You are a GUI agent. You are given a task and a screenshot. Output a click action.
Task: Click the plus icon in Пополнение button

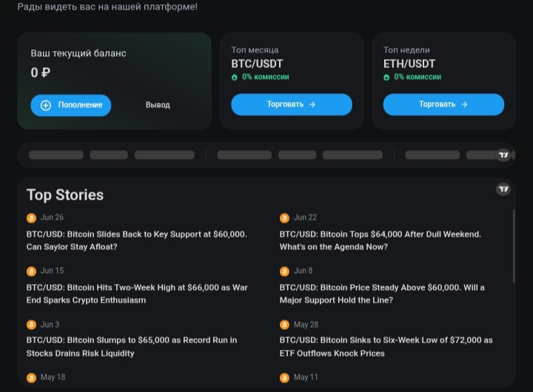pos(46,105)
